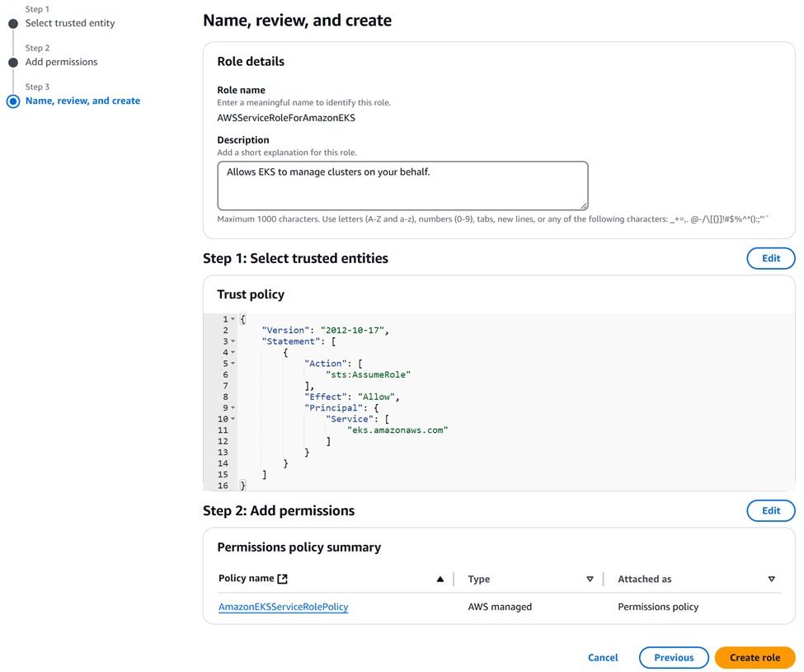804x672 pixels.
Task: Click in the Description text area
Action: 402,186
